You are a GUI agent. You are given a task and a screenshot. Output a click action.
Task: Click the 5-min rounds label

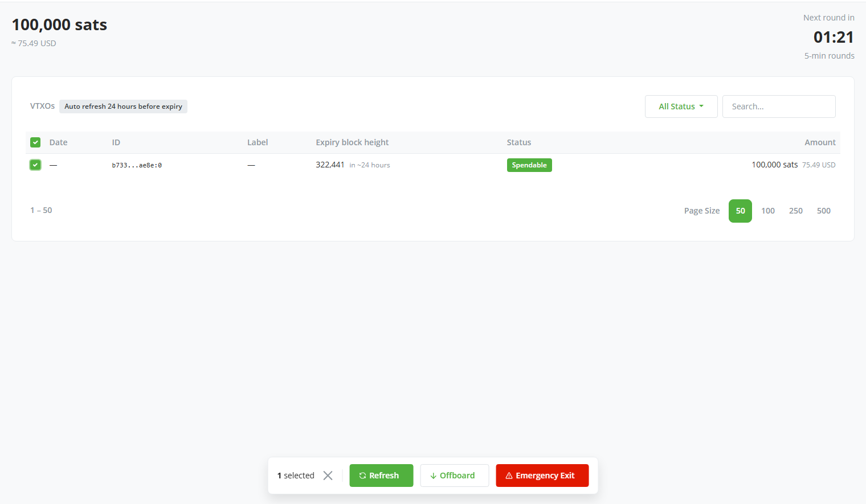[830, 56]
